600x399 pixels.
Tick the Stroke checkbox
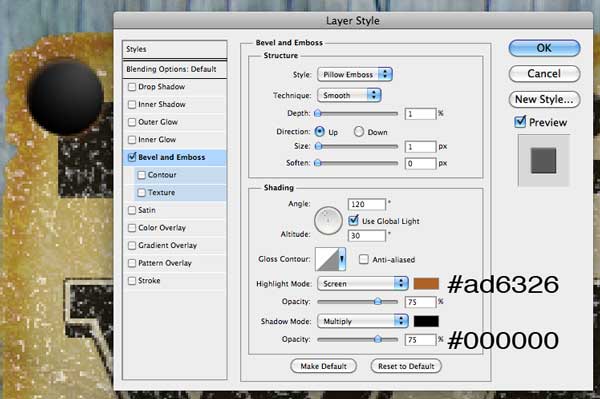(132, 280)
